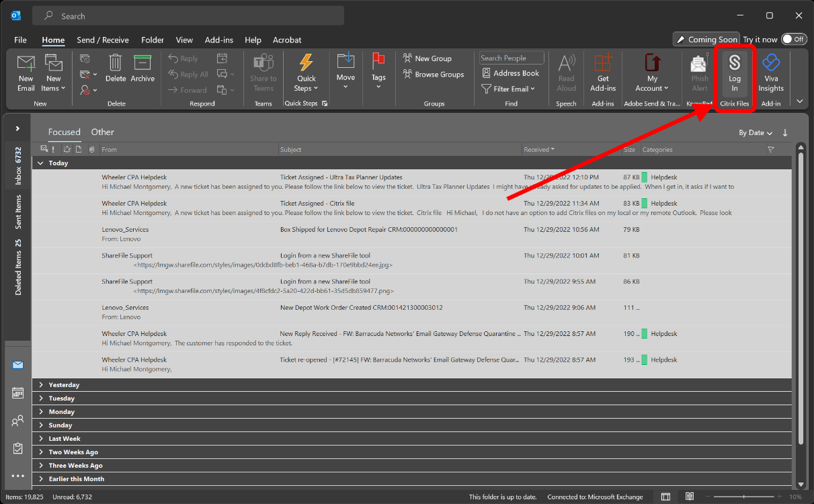
Task: Open the Tags flag menu
Action: pos(378,71)
